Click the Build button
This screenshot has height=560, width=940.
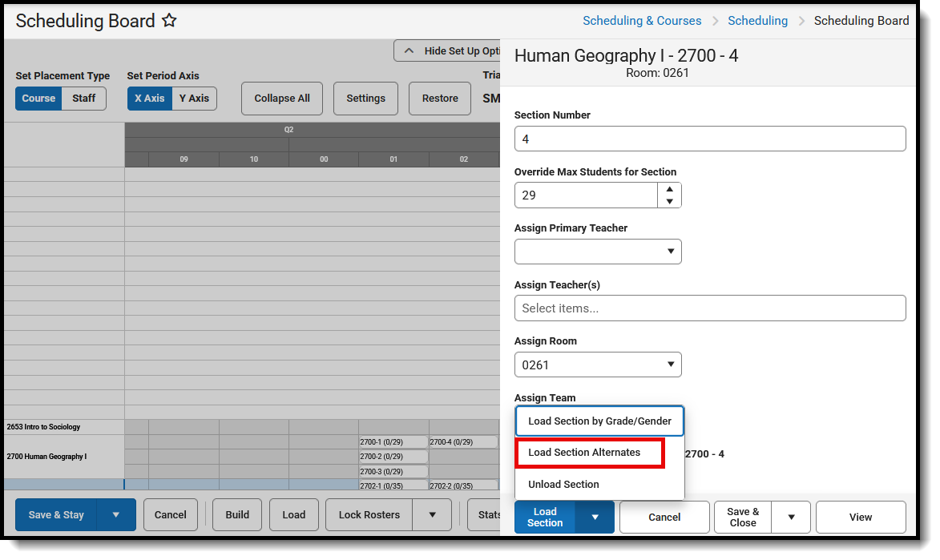(x=237, y=515)
